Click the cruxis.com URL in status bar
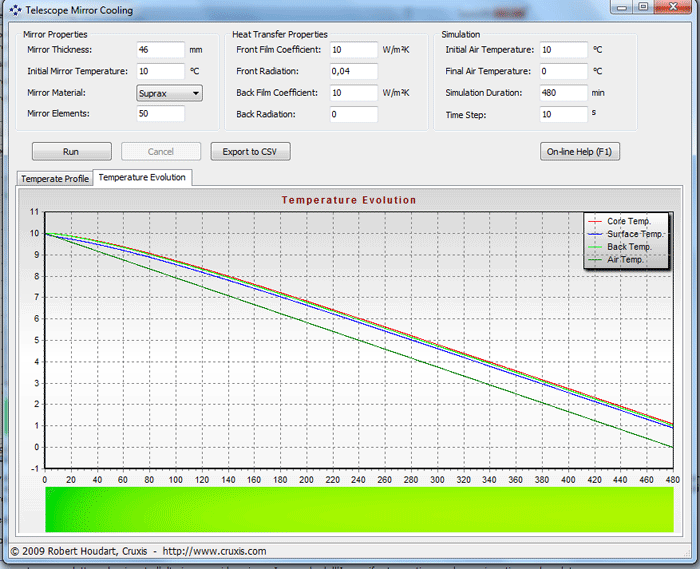Screen dimensions: 700x569 pyautogui.click(x=214, y=551)
